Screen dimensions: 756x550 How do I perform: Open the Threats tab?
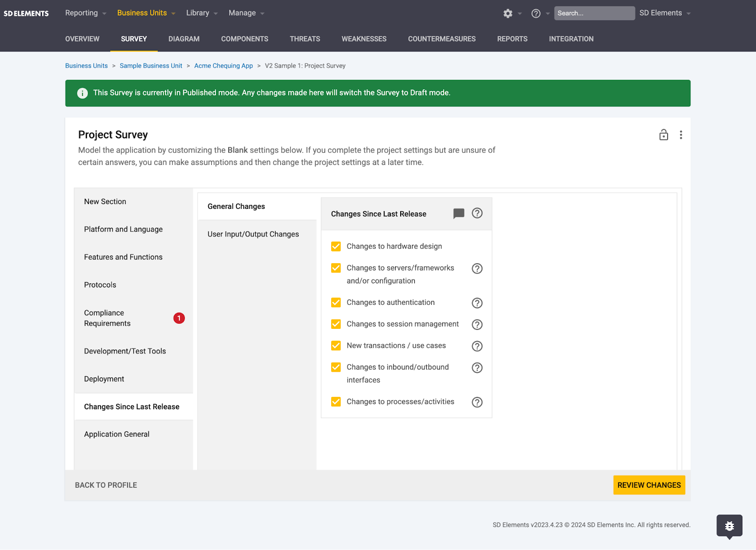[x=305, y=39]
